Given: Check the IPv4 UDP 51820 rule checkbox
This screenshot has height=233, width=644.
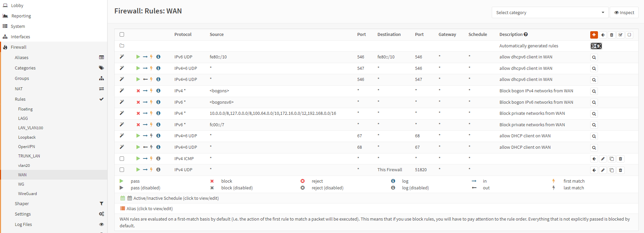Looking at the screenshot, I should [x=122, y=170].
